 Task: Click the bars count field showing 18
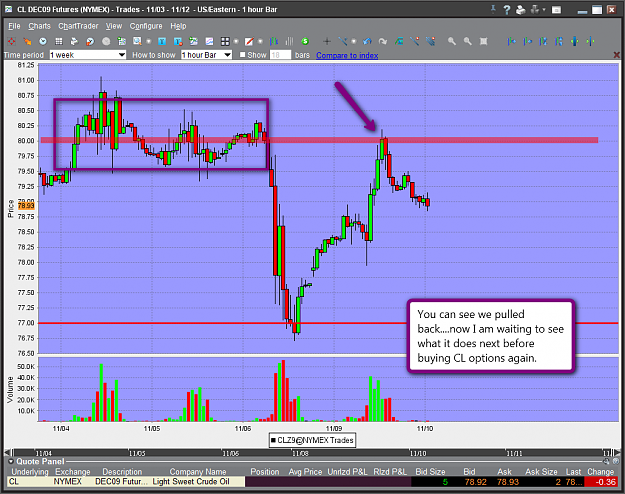point(281,55)
